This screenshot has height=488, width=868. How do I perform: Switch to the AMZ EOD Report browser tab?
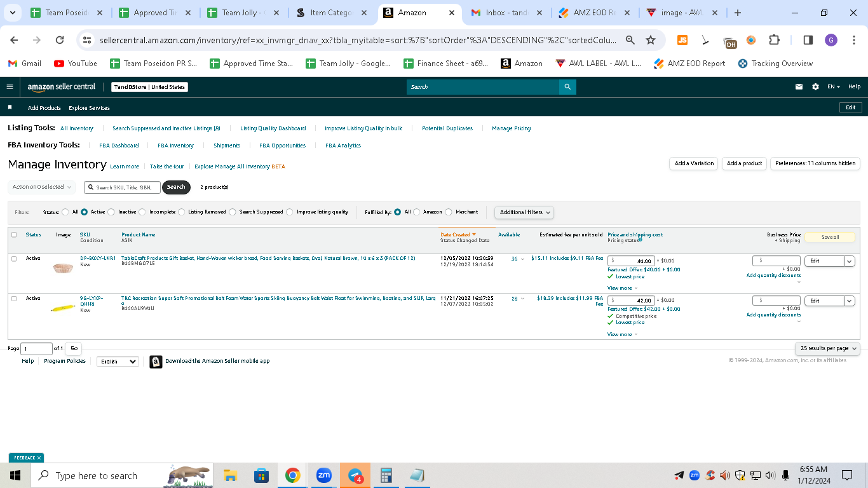coord(594,13)
